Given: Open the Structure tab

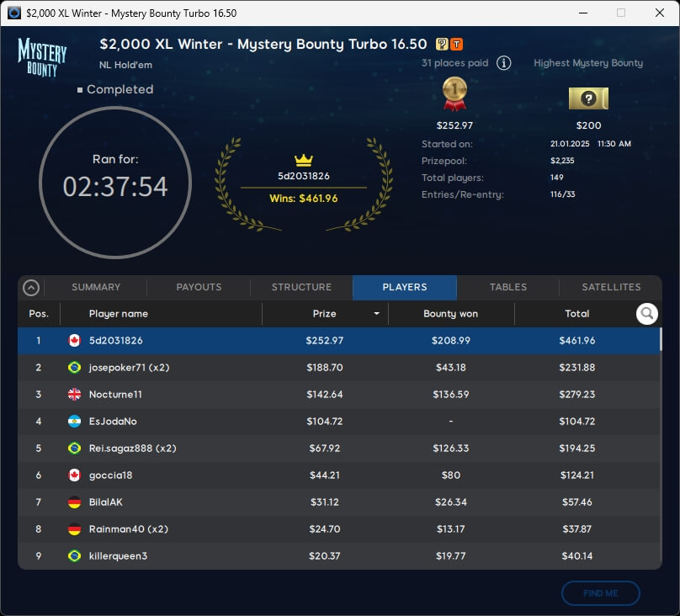Looking at the screenshot, I should pyautogui.click(x=301, y=287).
